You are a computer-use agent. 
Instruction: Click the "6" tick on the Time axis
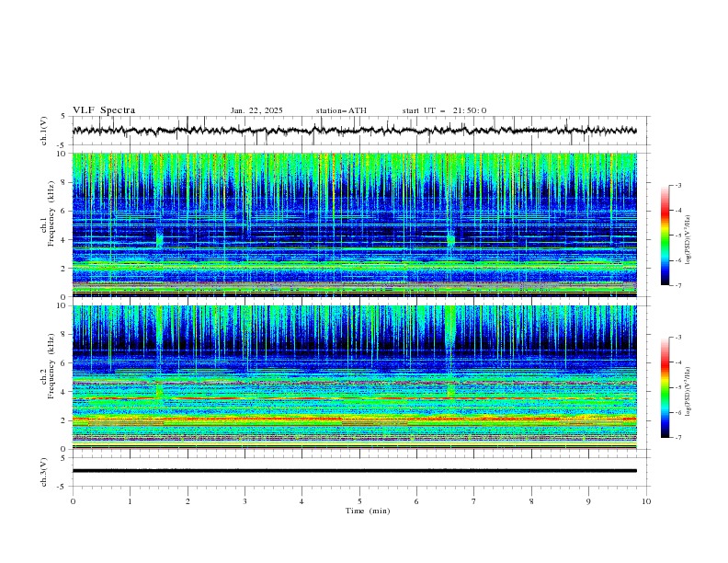[416, 501]
